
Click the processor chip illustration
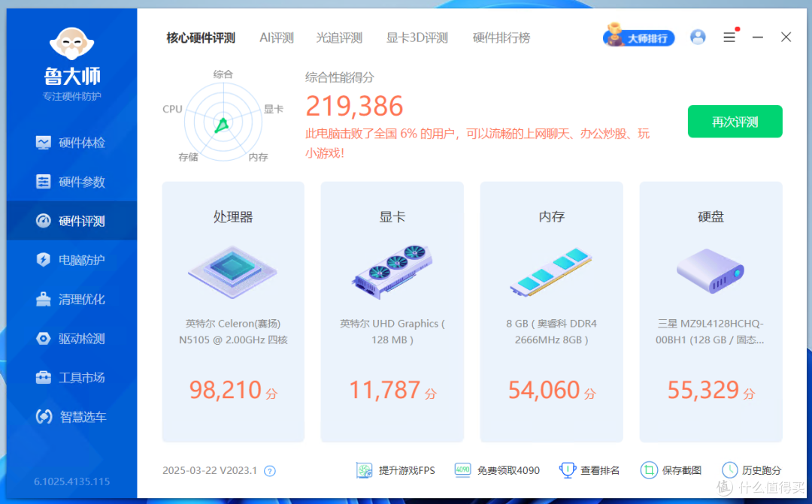(232, 271)
